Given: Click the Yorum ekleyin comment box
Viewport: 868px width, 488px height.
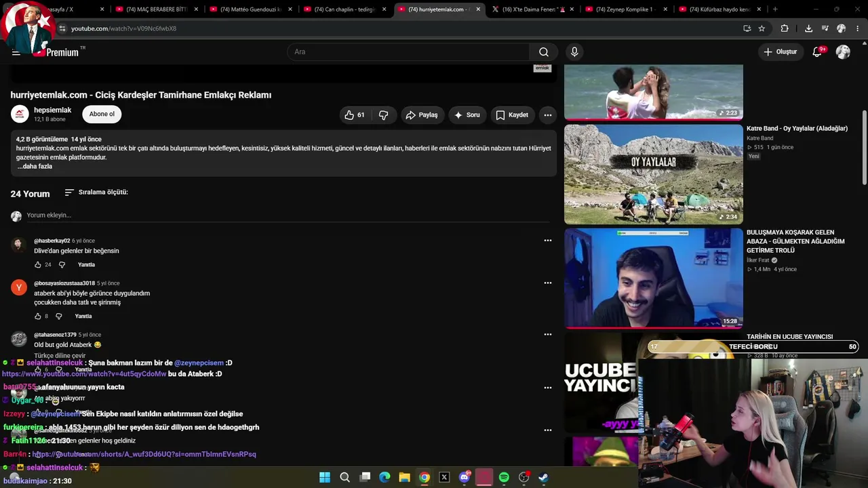Looking at the screenshot, I should (288, 216).
